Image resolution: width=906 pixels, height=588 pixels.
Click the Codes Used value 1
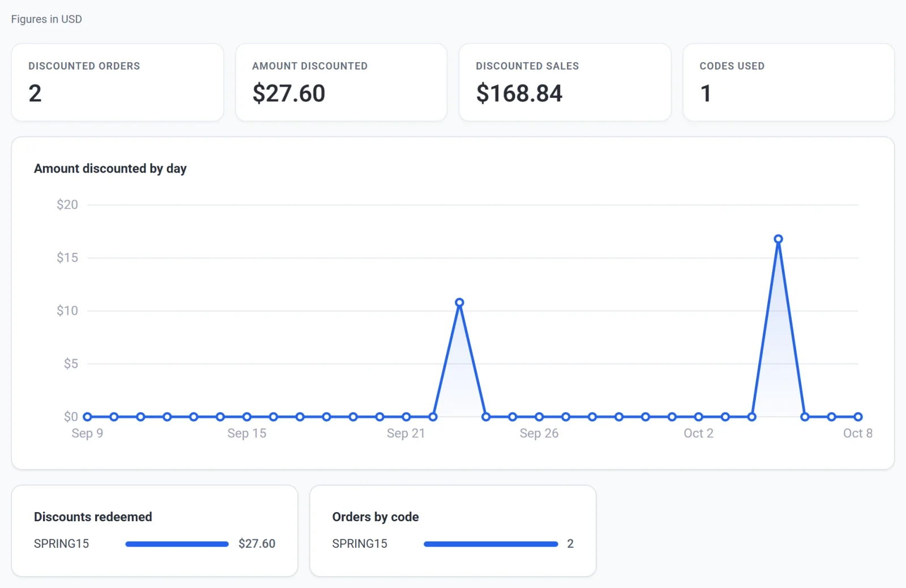point(706,93)
